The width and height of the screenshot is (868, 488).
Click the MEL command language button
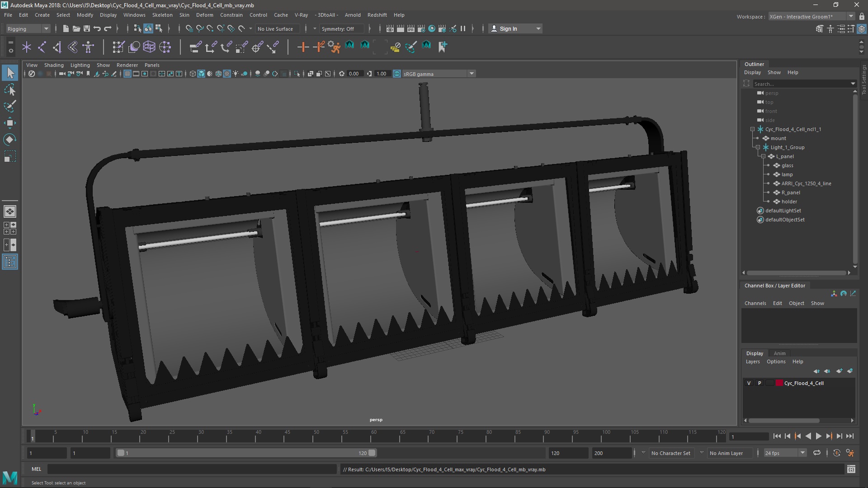(36, 469)
